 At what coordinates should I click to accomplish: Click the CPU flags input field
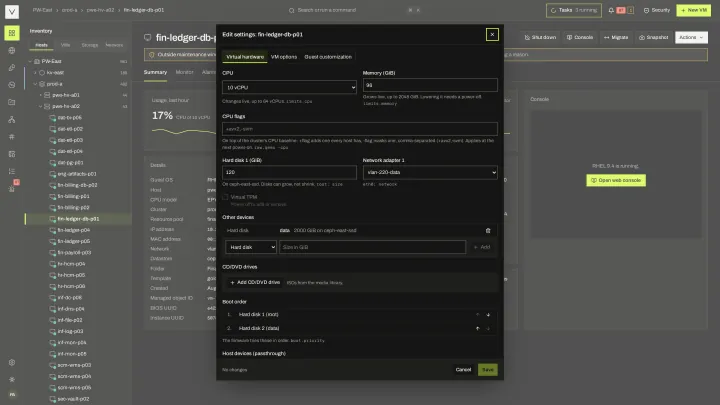tap(360, 129)
